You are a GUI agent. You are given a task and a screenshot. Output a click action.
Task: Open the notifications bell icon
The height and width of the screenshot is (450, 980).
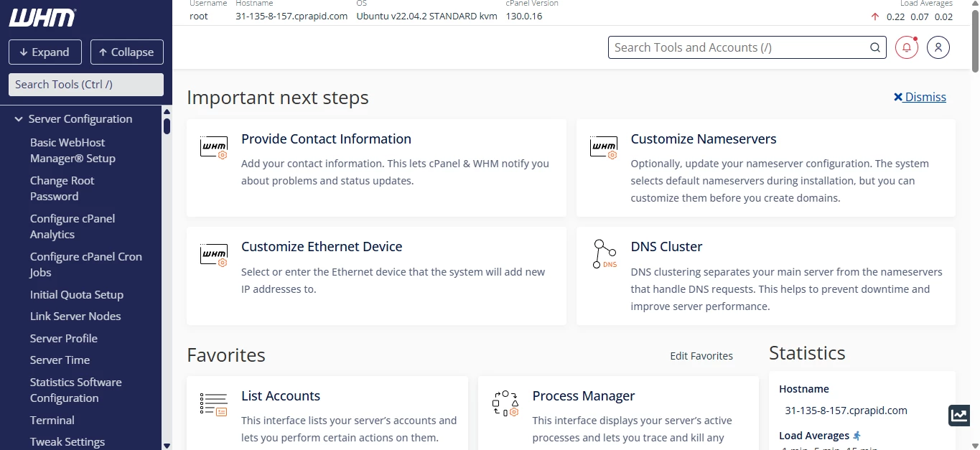(906, 47)
